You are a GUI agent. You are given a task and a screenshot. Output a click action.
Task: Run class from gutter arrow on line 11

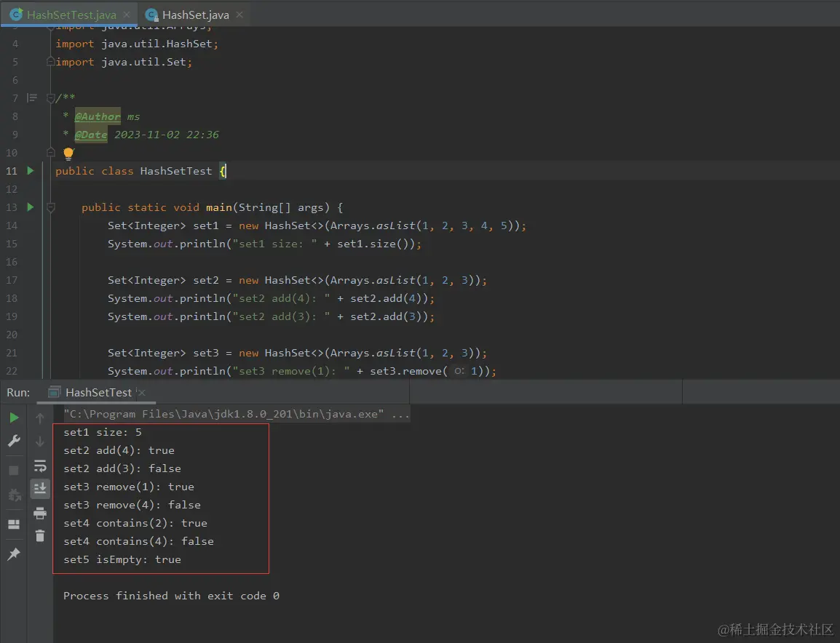point(31,171)
